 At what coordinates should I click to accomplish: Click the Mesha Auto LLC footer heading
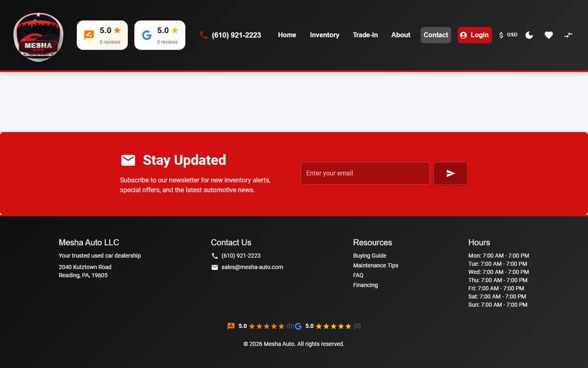point(89,242)
